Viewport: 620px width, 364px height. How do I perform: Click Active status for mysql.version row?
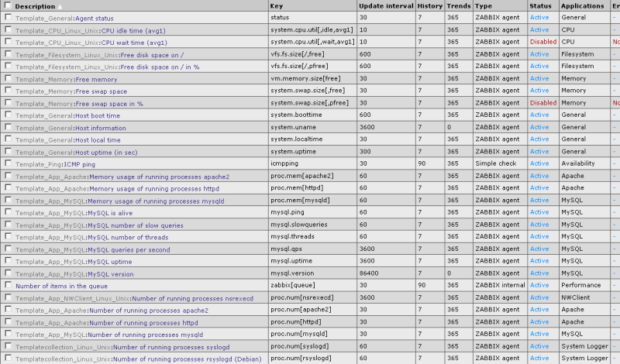click(539, 273)
